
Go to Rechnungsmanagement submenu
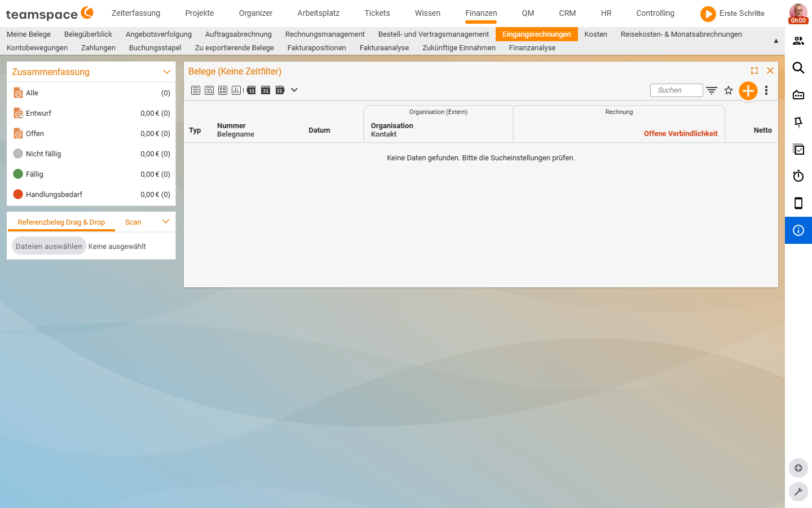(325, 34)
